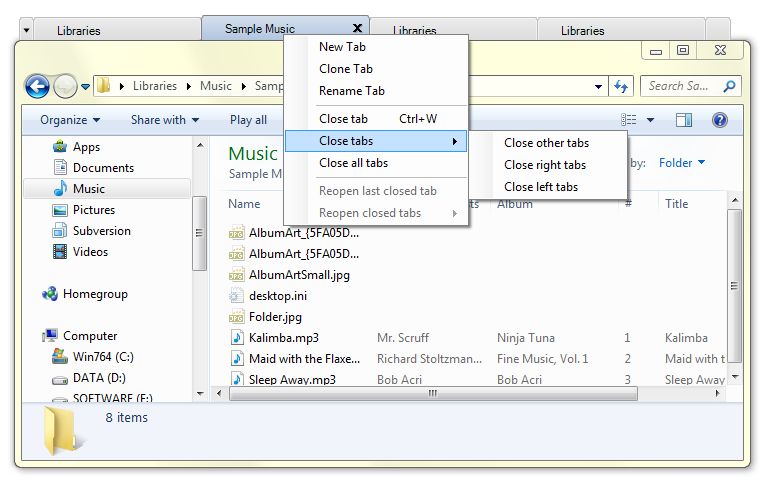Click the refresh icon beside the address bar
This screenshot has width=772, height=493.
coord(621,86)
